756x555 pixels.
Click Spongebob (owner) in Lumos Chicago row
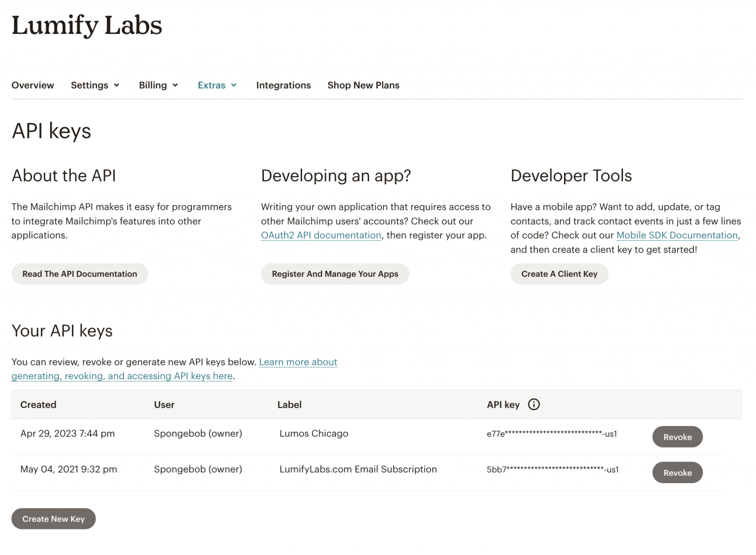198,433
